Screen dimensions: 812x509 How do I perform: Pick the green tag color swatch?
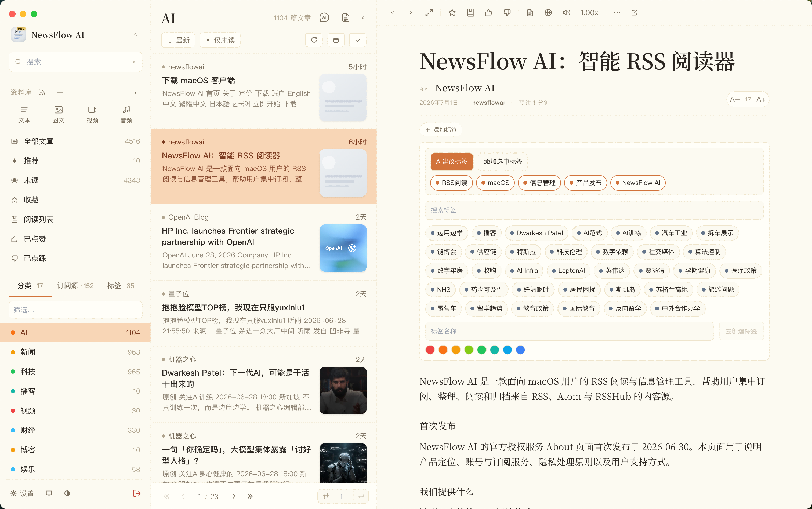tap(482, 350)
